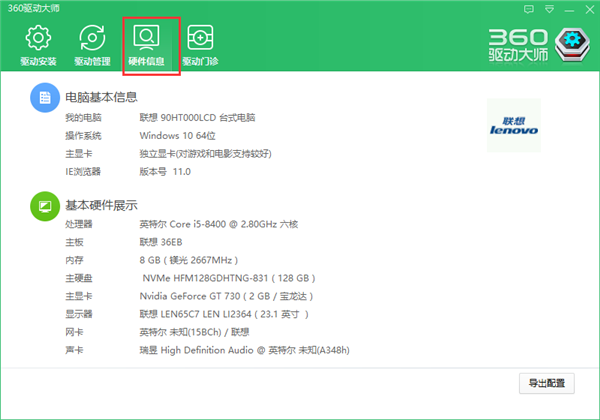The image size is (600, 420).
Task: Click the 操作系统 label
Action: click(x=83, y=135)
